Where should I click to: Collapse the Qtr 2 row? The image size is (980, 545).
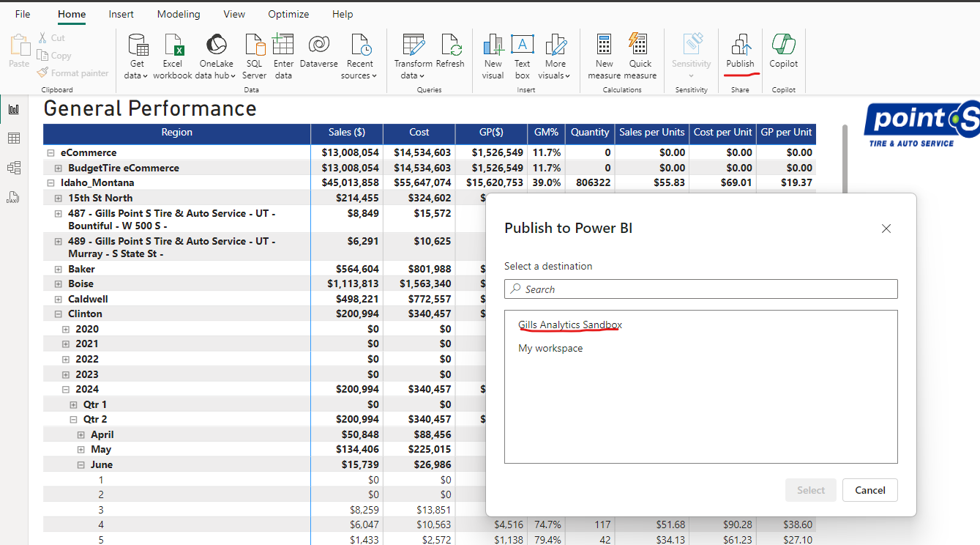(x=73, y=420)
